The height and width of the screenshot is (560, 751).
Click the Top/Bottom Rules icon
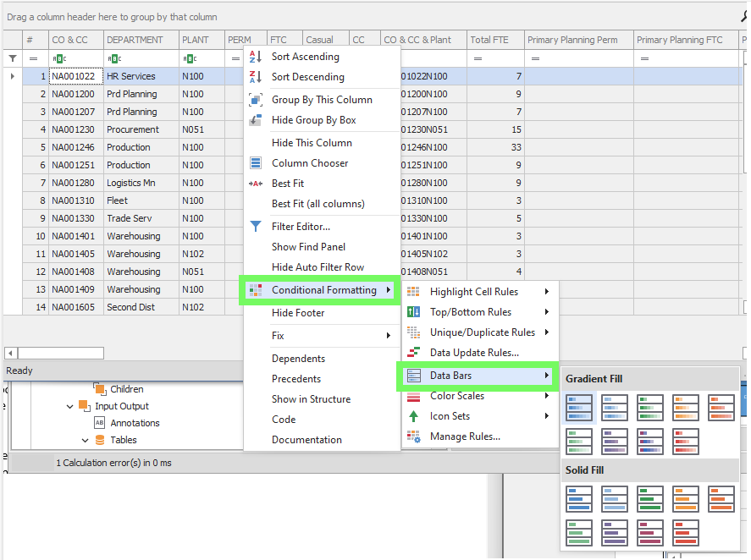coord(413,312)
